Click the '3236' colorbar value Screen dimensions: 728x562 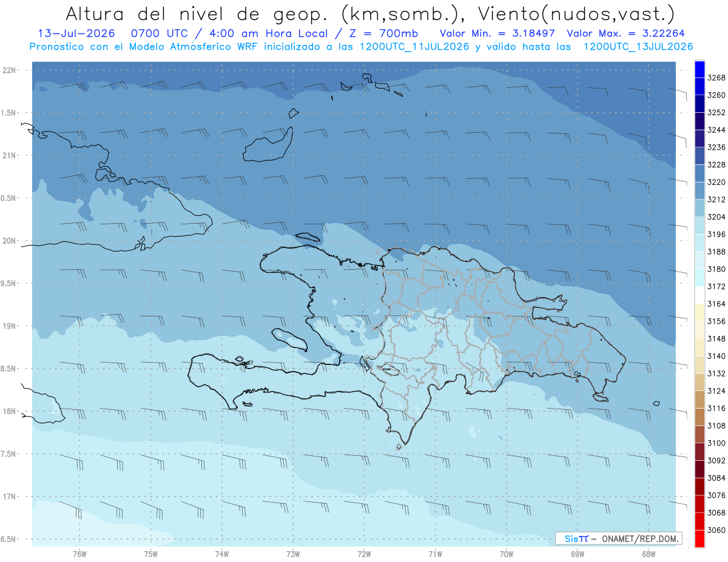tap(716, 147)
